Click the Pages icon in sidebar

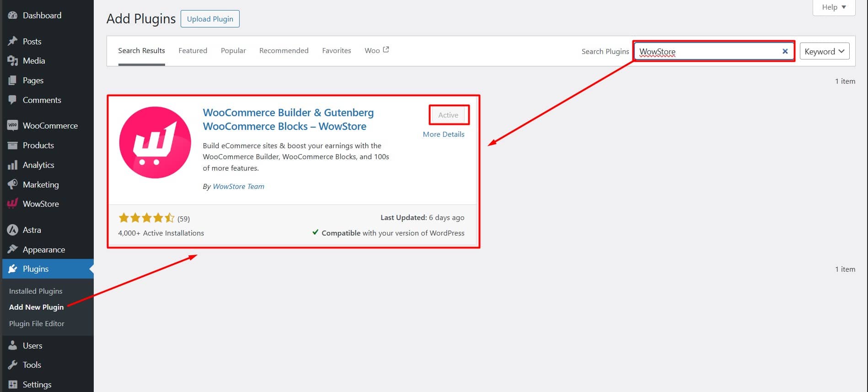point(12,80)
